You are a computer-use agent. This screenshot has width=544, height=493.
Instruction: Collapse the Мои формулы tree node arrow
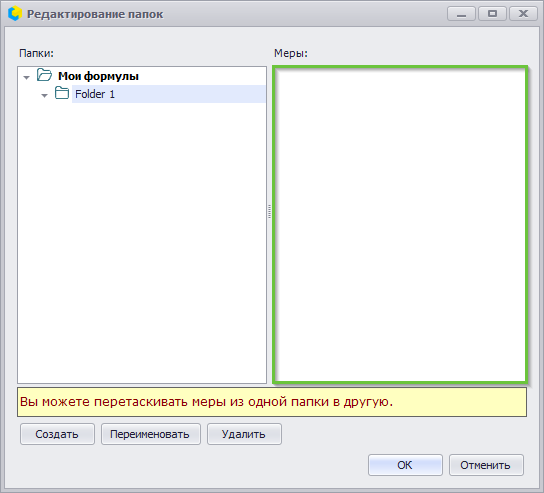(26, 77)
